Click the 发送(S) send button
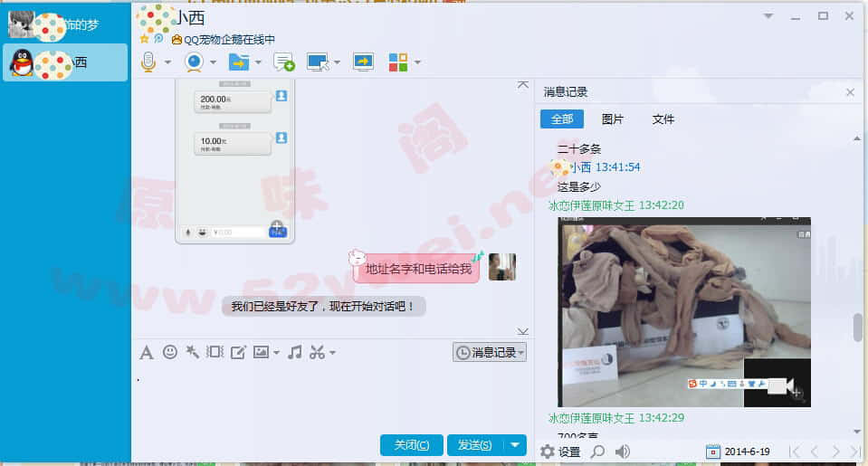This screenshot has width=868, height=466. (474, 444)
